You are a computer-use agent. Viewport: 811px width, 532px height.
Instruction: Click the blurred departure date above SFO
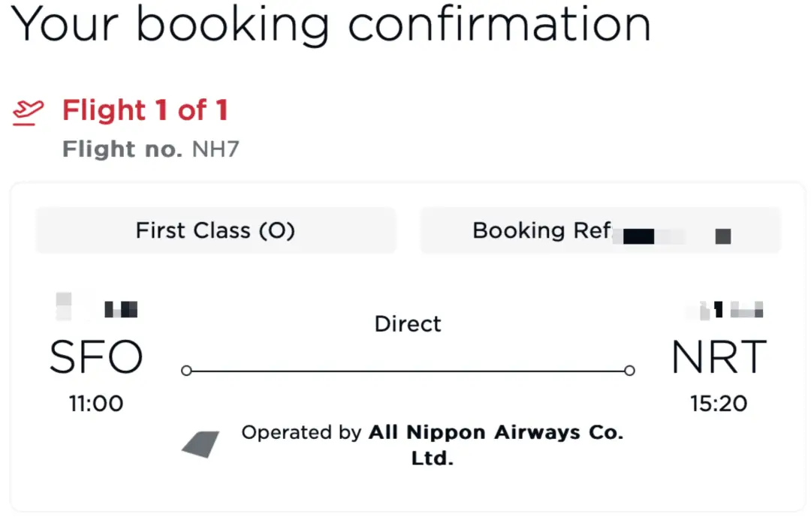click(x=96, y=308)
